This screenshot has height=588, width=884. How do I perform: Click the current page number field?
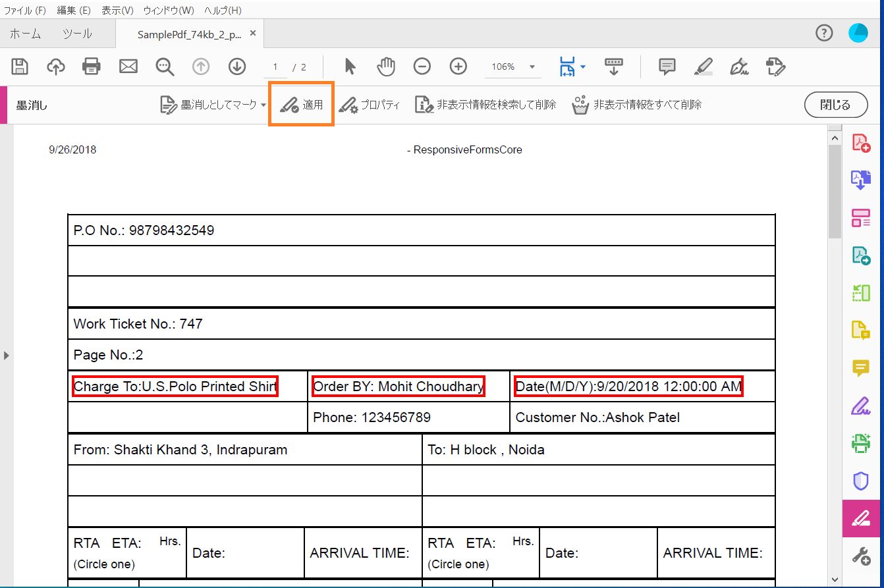point(275,67)
